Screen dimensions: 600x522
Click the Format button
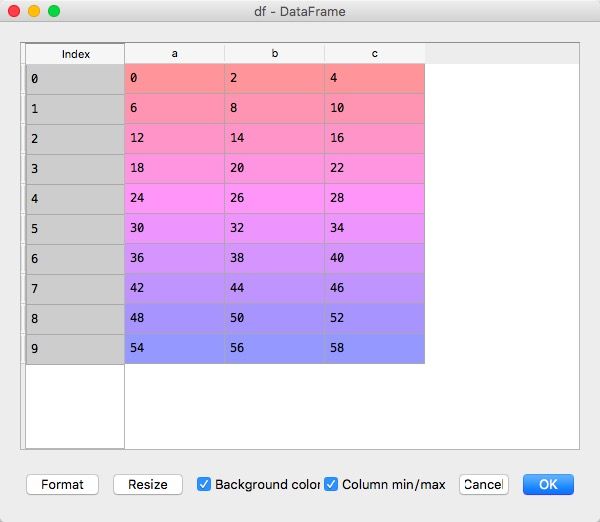tap(62, 484)
